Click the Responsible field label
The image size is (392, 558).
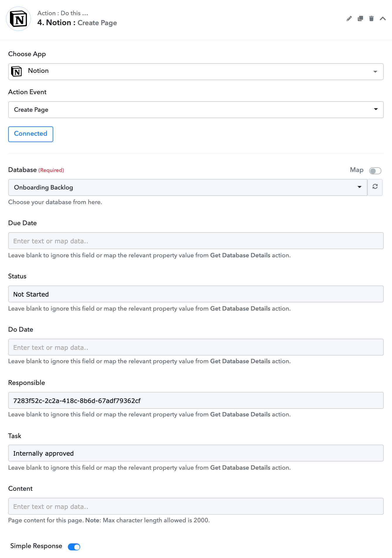[x=27, y=383]
